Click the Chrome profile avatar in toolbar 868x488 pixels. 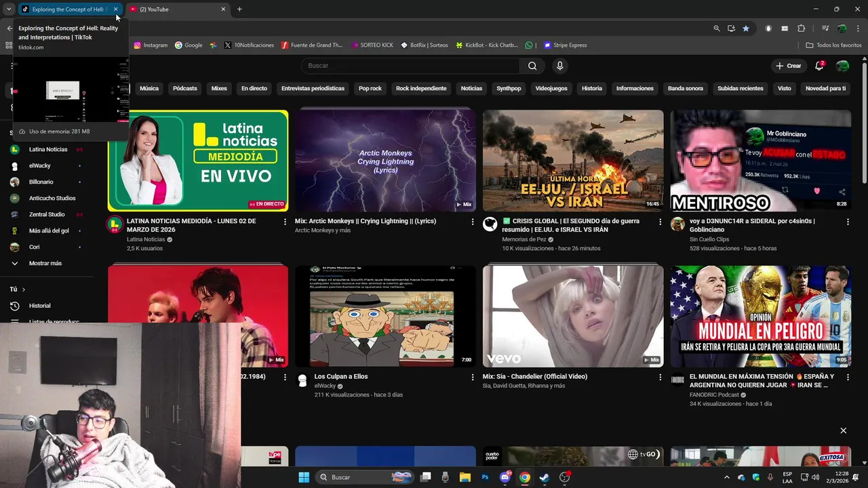coord(842,28)
